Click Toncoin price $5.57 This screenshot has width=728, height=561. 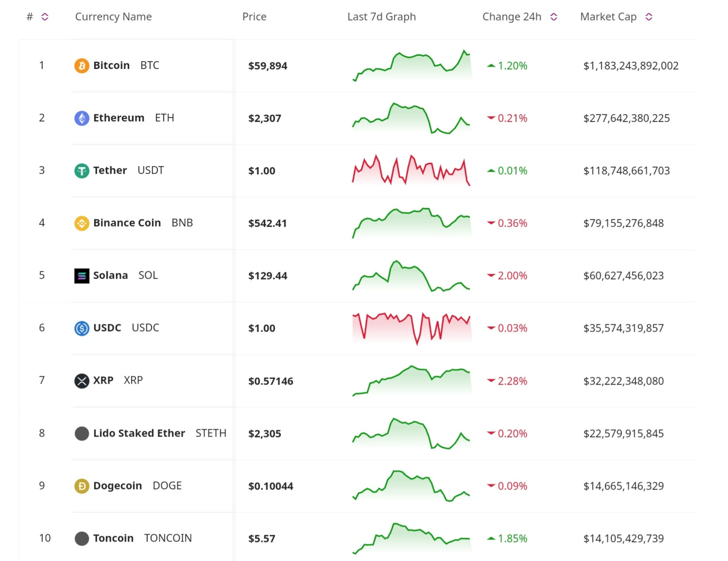(x=262, y=539)
